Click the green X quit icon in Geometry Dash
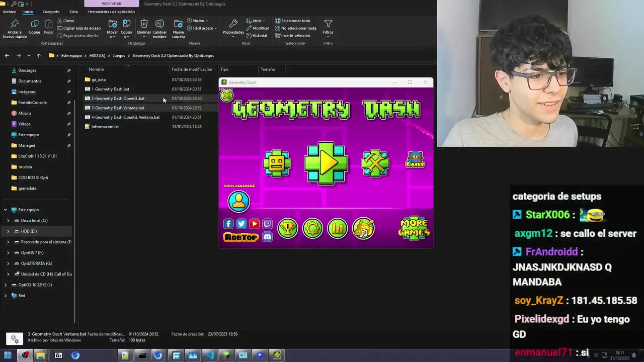The width and height of the screenshot is (644, 362). 227,95
